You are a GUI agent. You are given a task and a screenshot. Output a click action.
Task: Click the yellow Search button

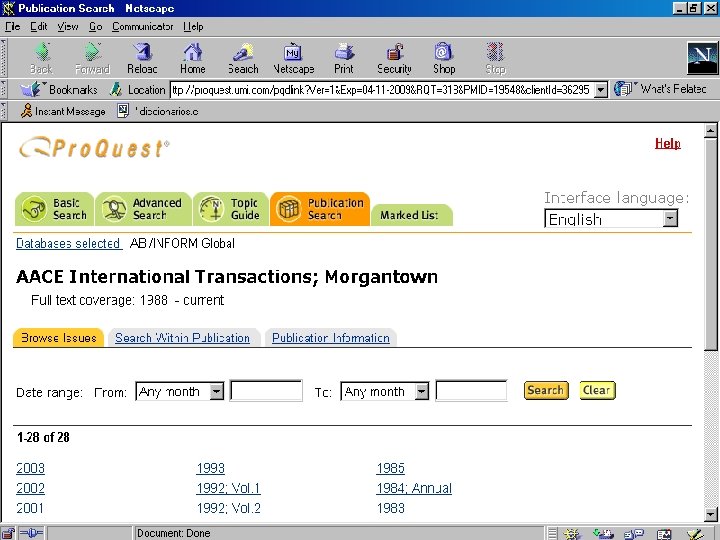point(546,390)
